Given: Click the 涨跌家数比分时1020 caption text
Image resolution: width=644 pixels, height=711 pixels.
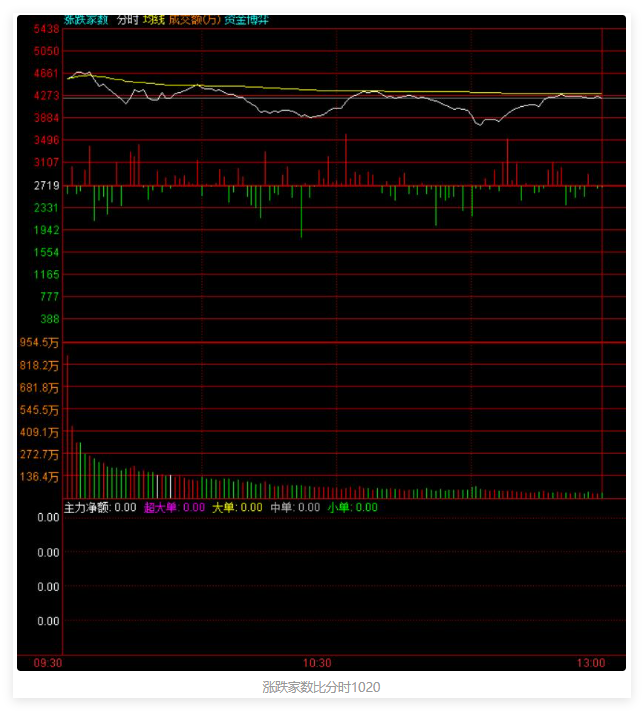Looking at the screenshot, I should click(x=321, y=687).
